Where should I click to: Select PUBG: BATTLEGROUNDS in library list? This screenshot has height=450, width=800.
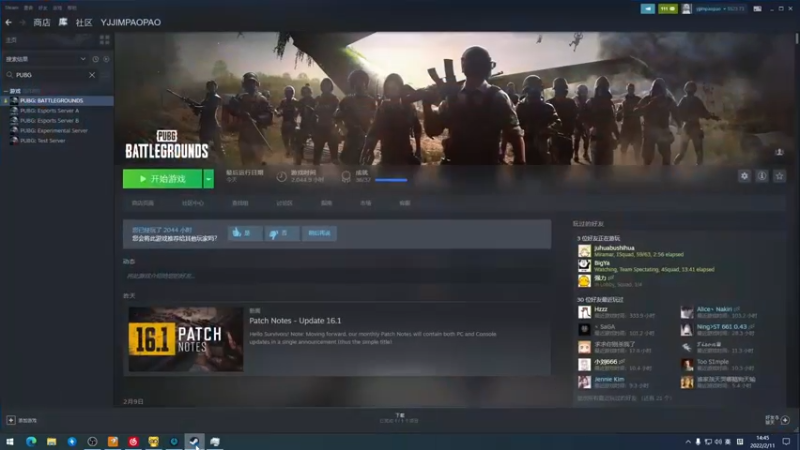point(57,101)
